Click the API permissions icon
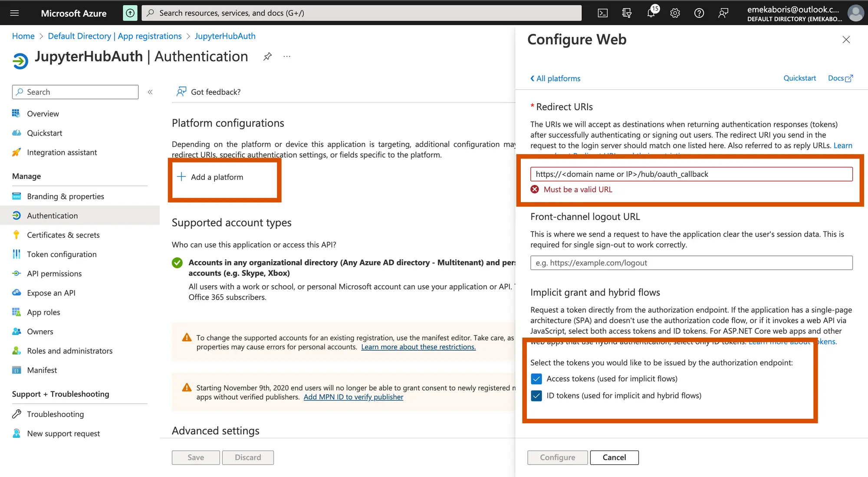 (16, 273)
